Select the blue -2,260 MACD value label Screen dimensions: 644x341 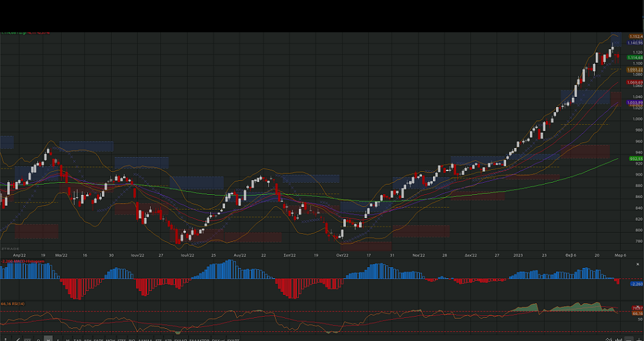pos(636,284)
